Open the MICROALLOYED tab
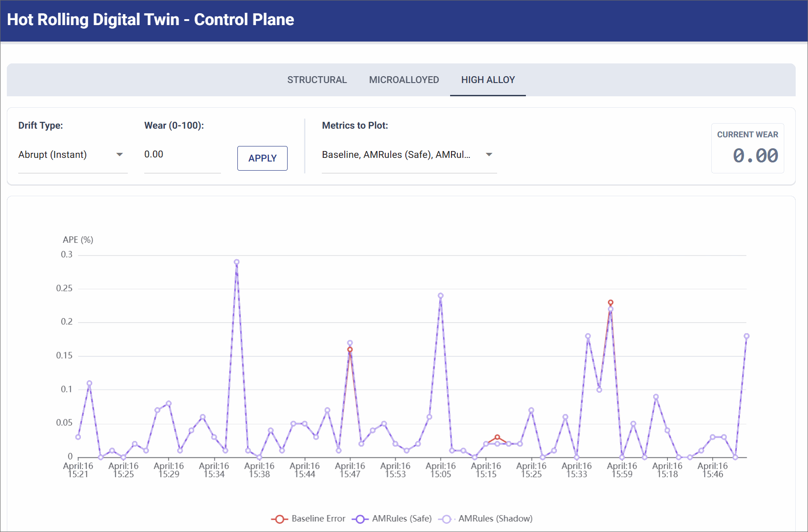 pyautogui.click(x=404, y=80)
